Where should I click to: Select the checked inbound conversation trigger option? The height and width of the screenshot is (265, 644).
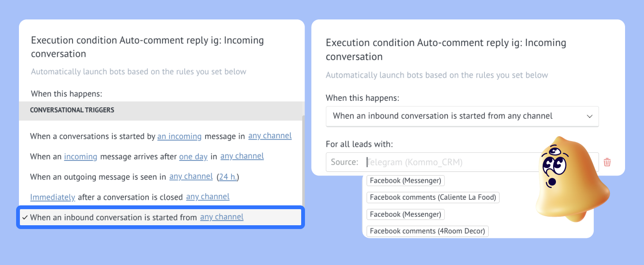click(161, 218)
